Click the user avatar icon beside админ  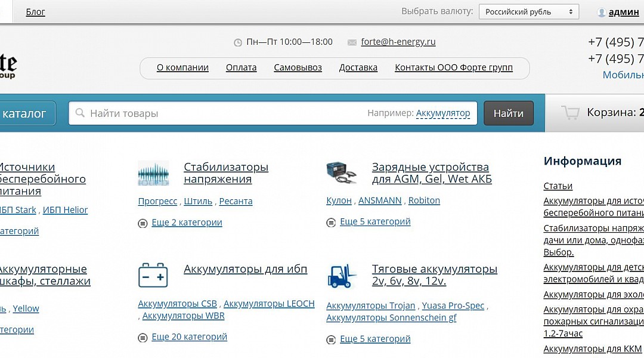coord(601,12)
